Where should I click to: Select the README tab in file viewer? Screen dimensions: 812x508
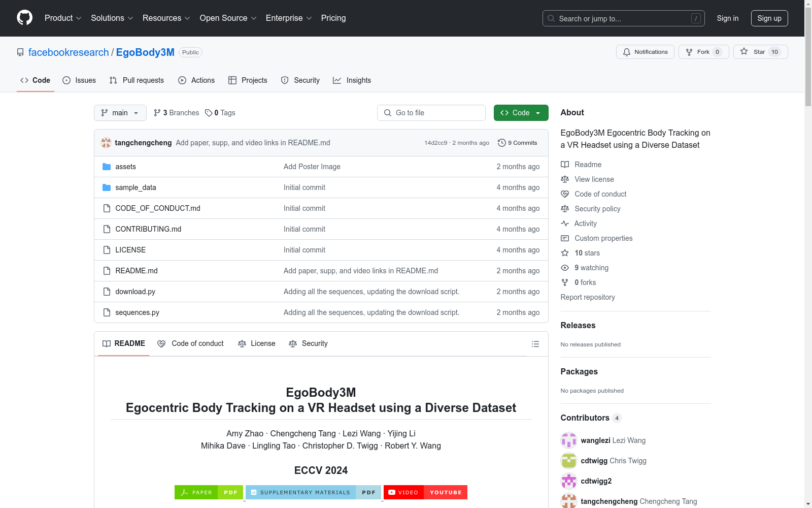(x=124, y=344)
